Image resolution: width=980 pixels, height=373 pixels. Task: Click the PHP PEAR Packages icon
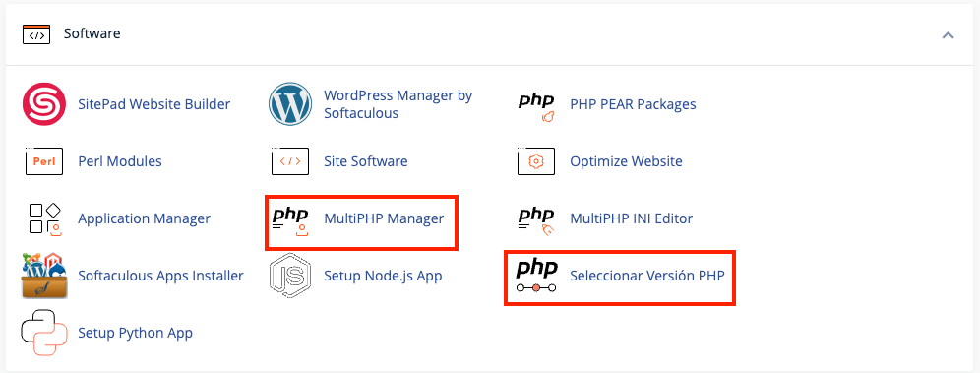click(536, 107)
